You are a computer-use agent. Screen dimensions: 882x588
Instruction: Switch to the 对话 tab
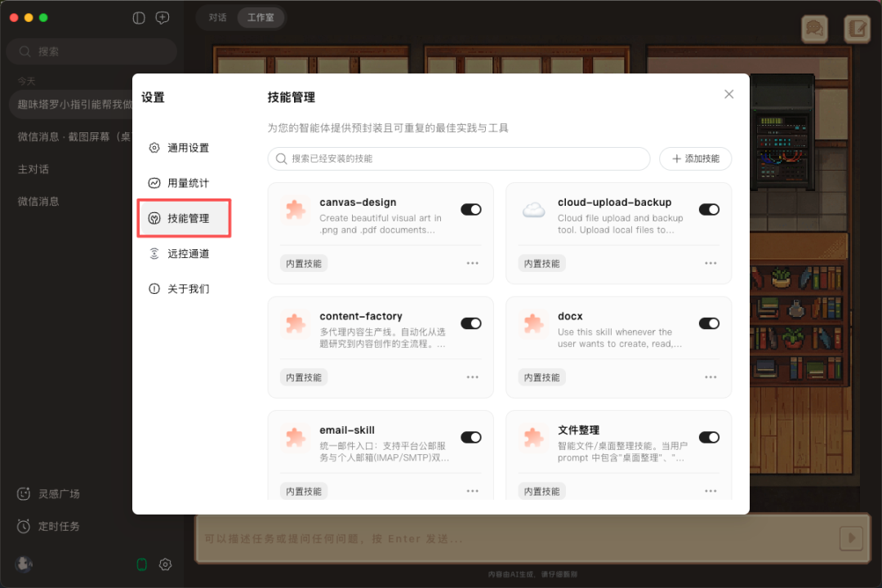218,17
